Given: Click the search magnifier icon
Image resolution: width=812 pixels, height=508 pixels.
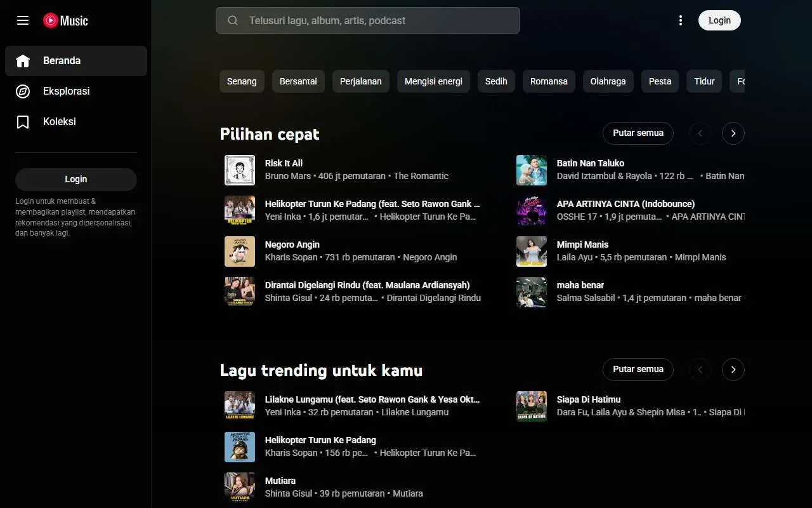Looking at the screenshot, I should (233, 20).
